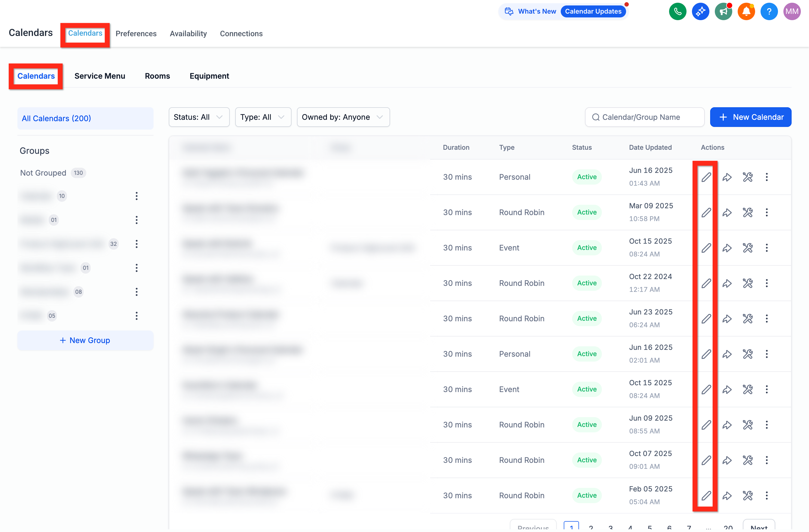The image size is (809, 532).
Task: Open options menu for the group with 08 calendars
Action: click(137, 292)
